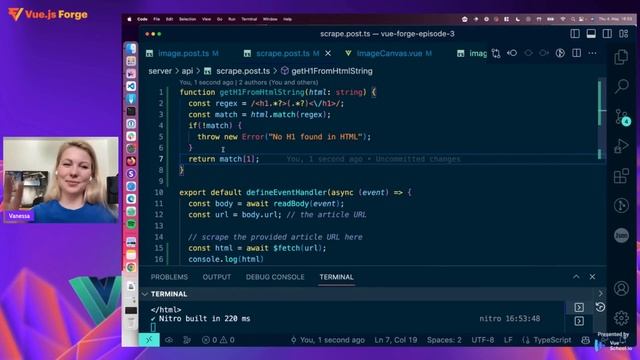Close the scrape.post.ts tab
The width and height of the screenshot is (640, 360).
[x=328, y=53]
